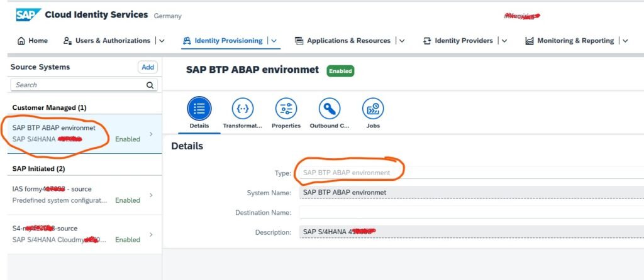644x280 pixels.
Task: Click the Customer Managed (1) group header
Action: 49,107
